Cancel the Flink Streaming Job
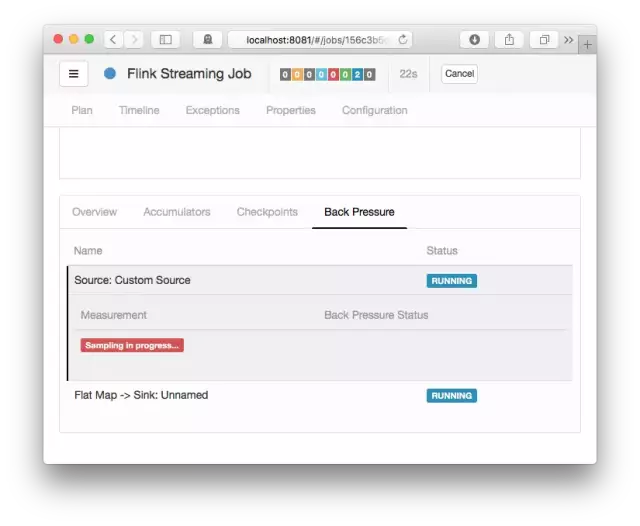The image size is (640, 526). point(459,74)
